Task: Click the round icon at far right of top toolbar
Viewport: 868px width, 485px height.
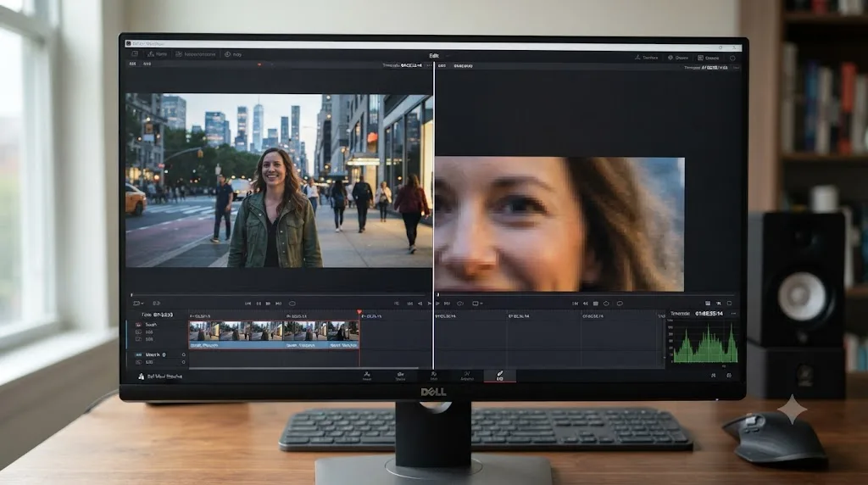Action: (x=732, y=59)
